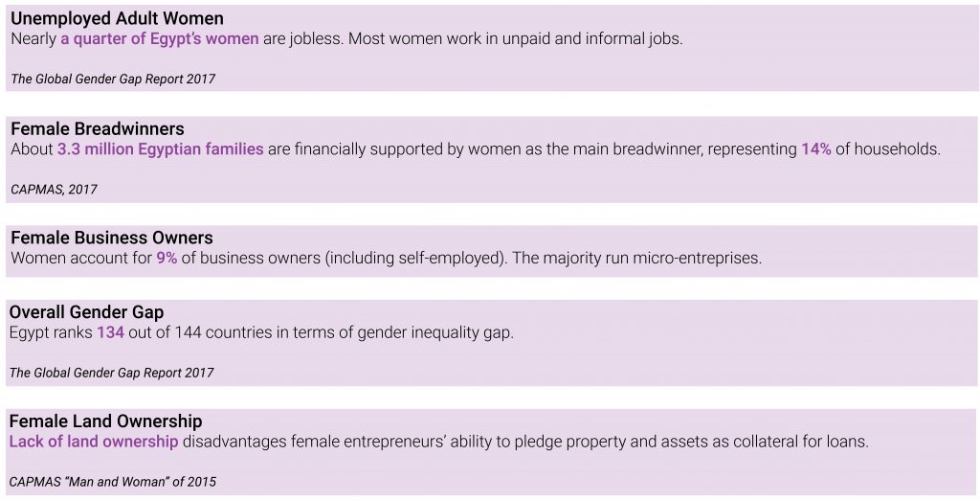
Task: Click the 'Female Business Owners' heading
Action: point(112,238)
